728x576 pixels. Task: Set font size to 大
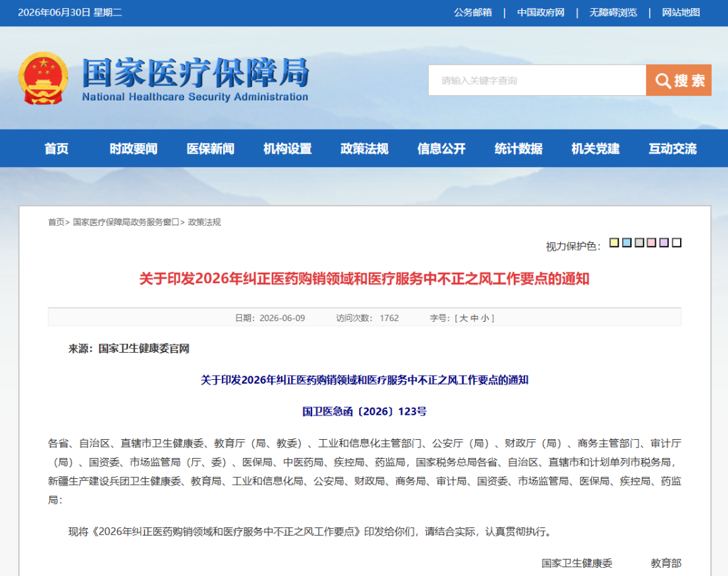click(x=463, y=318)
